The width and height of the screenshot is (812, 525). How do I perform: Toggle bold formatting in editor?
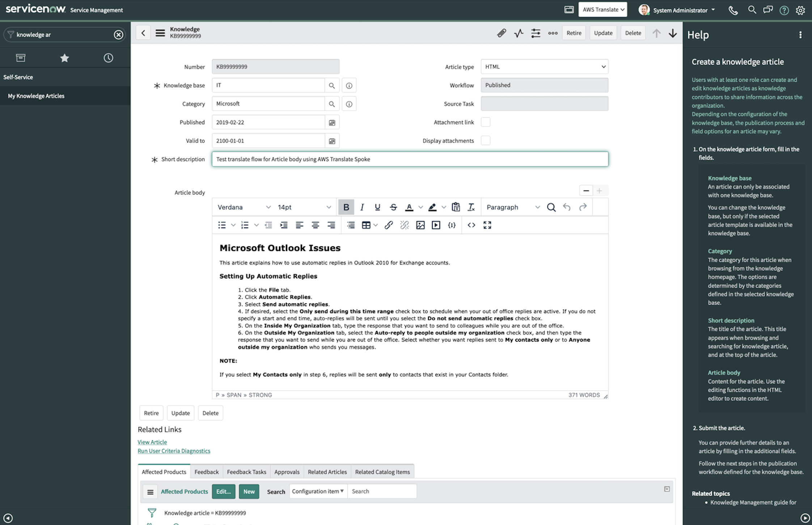[x=346, y=207]
